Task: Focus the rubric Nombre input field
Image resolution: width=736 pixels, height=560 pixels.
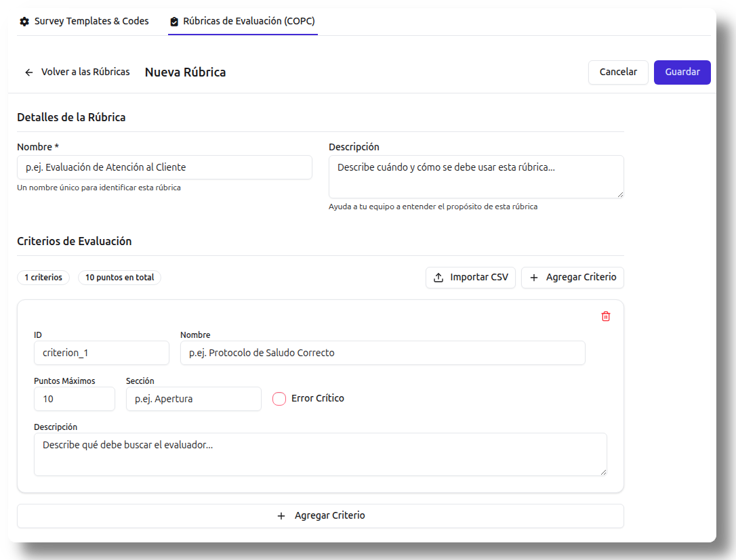Action: 164,167
